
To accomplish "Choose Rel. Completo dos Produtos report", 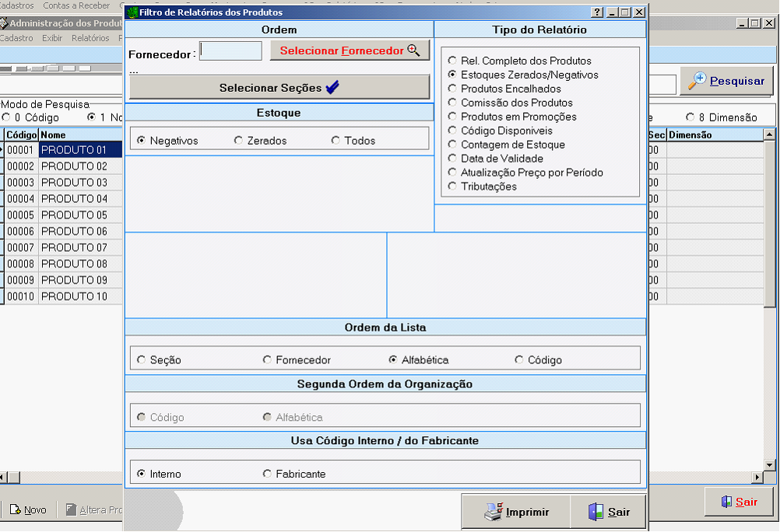I will coord(452,61).
